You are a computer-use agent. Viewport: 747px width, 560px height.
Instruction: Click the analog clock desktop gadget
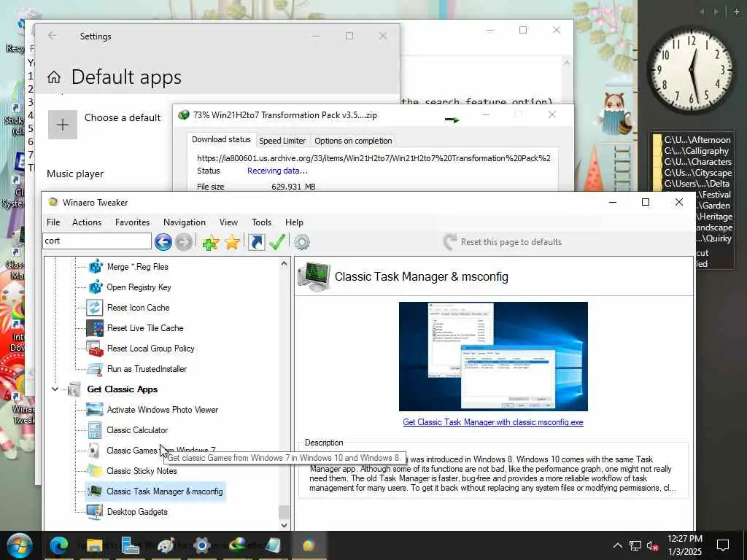(x=692, y=71)
